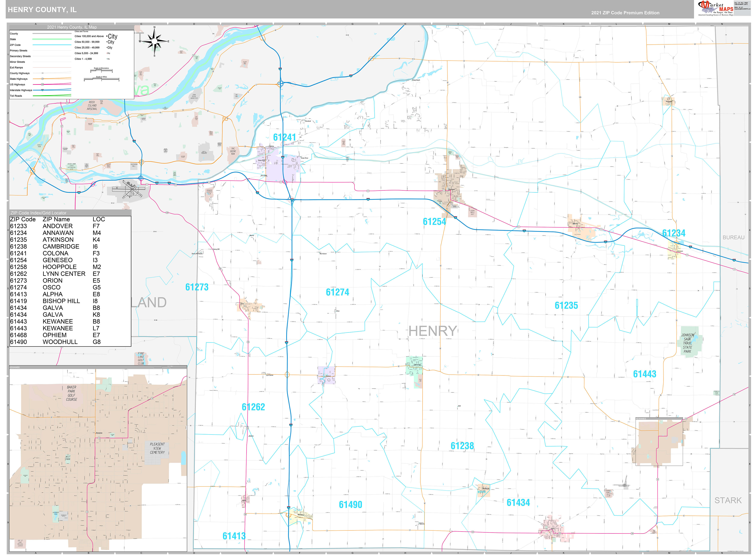Screen dimensions: 756x555
Task: Toggle the County boundary legend entry
Action: [52, 34]
